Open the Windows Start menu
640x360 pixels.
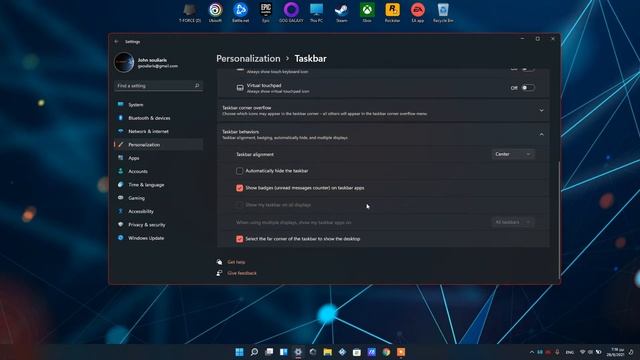click(x=240, y=352)
